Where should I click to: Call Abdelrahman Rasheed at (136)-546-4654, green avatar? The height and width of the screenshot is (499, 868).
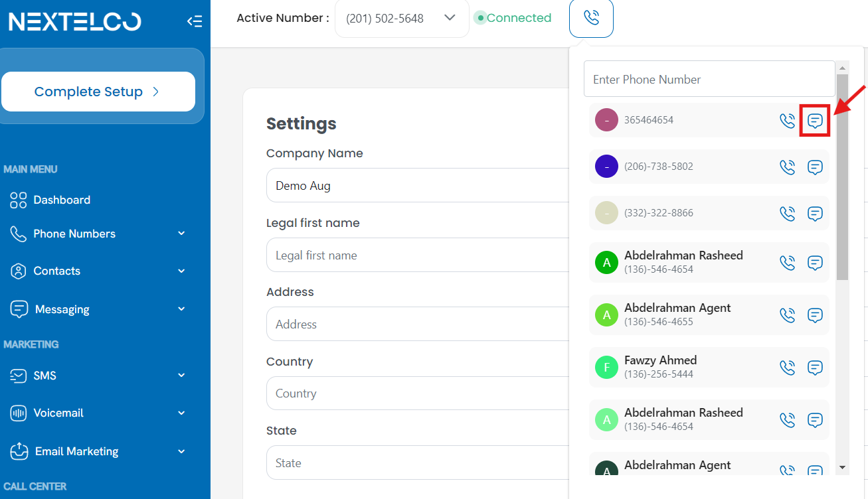[x=787, y=263]
